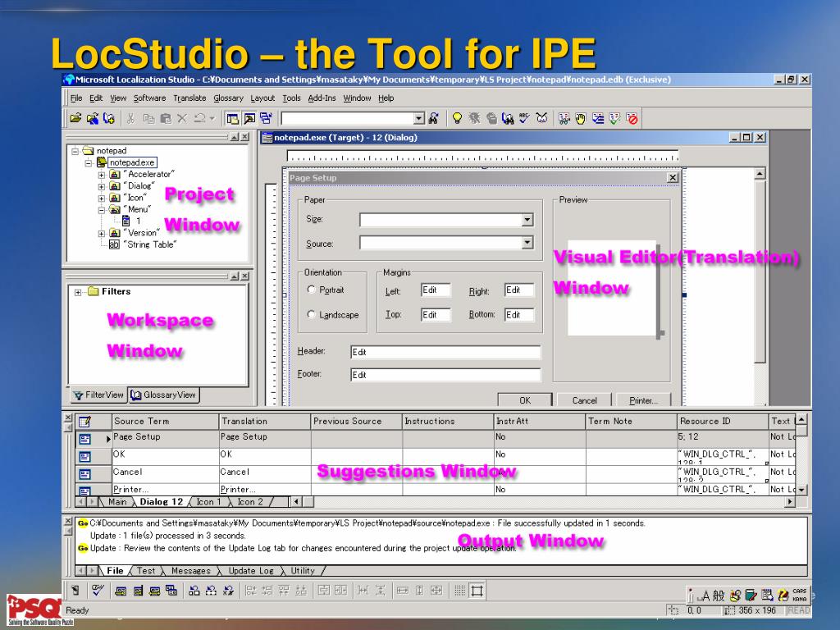Expand the "Icon" tree node
Viewport: 840px width, 630px height.
[x=101, y=199]
